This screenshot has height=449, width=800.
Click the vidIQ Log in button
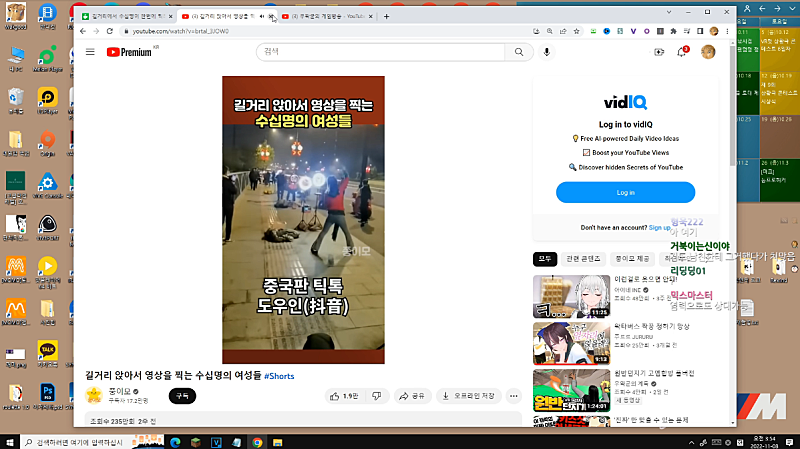626,192
